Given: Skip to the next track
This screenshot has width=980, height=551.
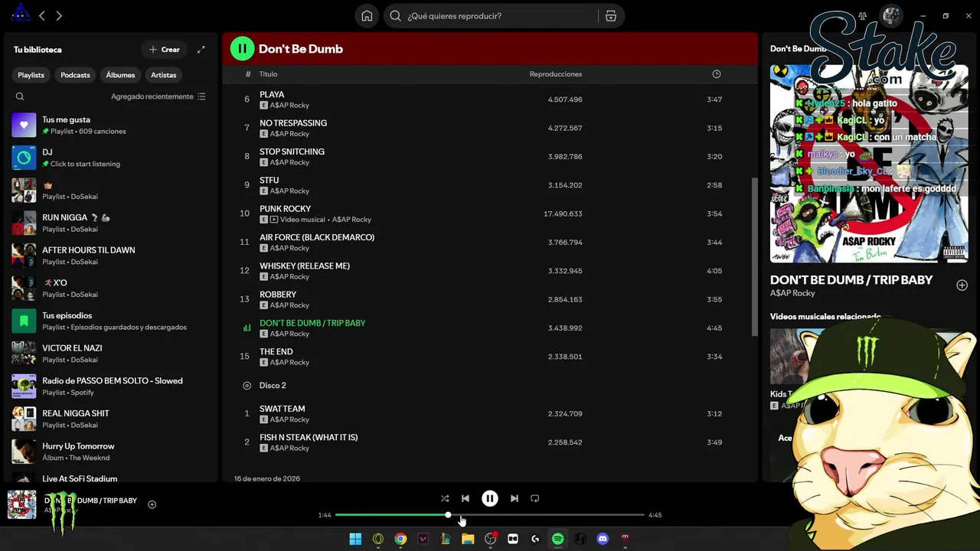Looking at the screenshot, I should coord(514,498).
